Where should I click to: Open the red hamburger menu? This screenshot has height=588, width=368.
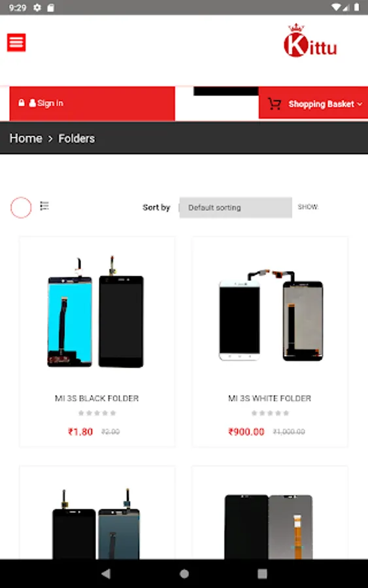point(16,42)
